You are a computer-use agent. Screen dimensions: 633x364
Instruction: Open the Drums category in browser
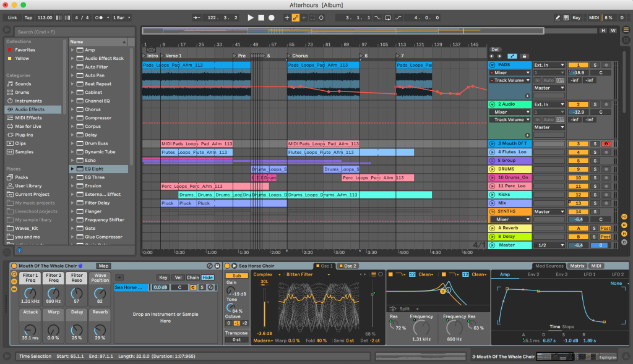pyautogui.click(x=22, y=93)
